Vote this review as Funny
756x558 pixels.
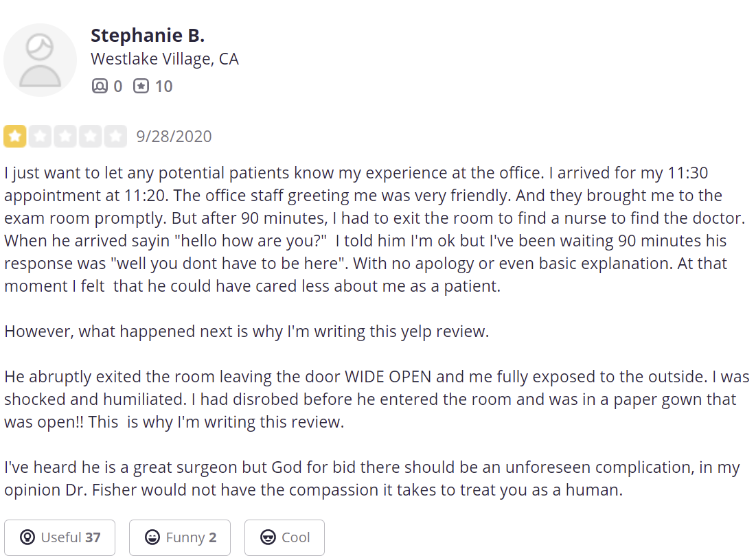180,538
